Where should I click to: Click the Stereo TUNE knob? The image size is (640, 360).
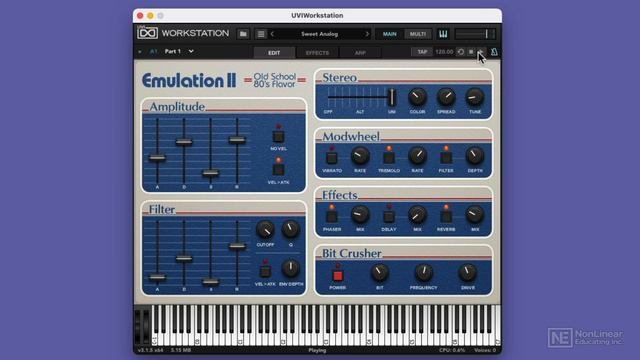click(x=475, y=97)
